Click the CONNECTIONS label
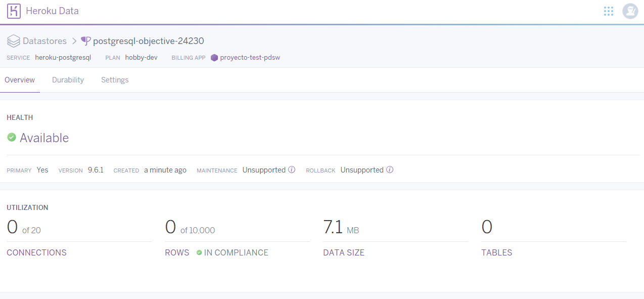This screenshot has height=299, width=644. (x=36, y=252)
